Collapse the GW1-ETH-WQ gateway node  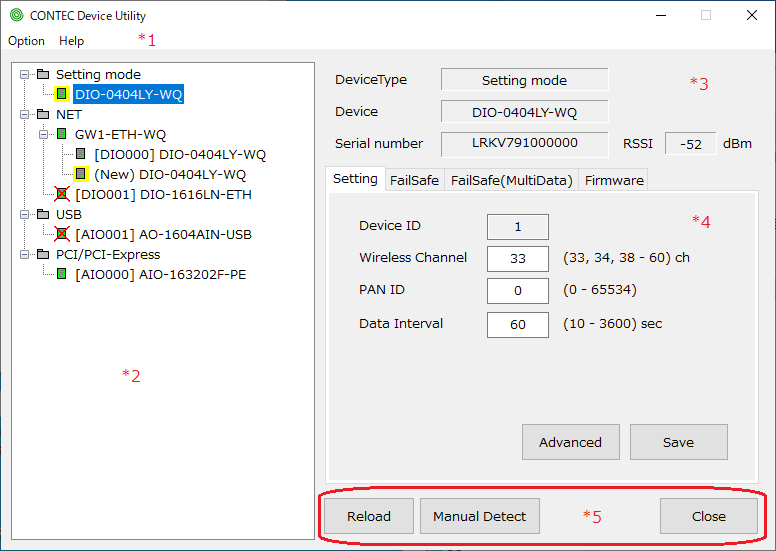pos(44,135)
